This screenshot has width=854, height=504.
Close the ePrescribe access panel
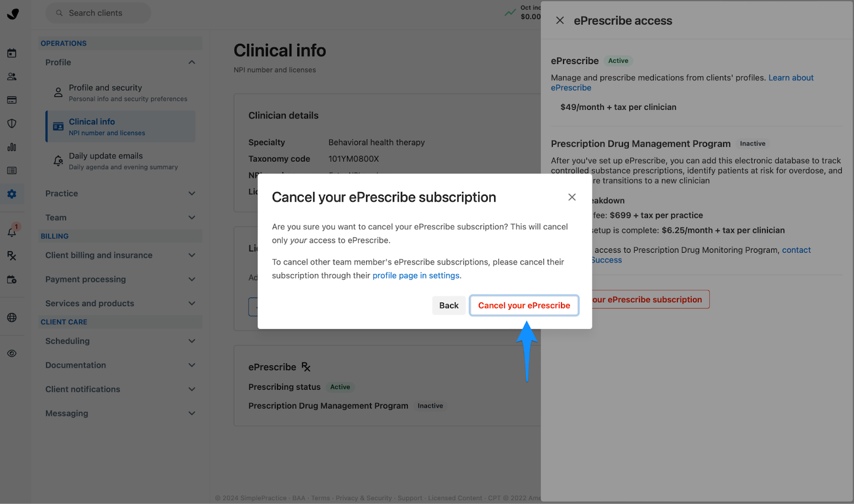pyautogui.click(x=560, y=20)
